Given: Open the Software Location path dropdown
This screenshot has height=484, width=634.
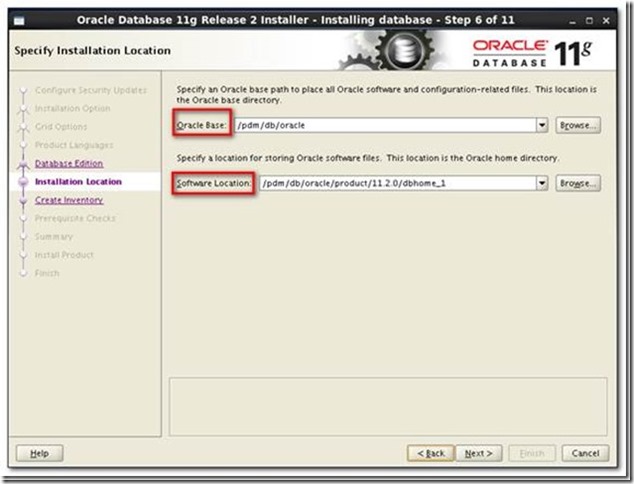Looking at the screenshot, I should [542, 184].
